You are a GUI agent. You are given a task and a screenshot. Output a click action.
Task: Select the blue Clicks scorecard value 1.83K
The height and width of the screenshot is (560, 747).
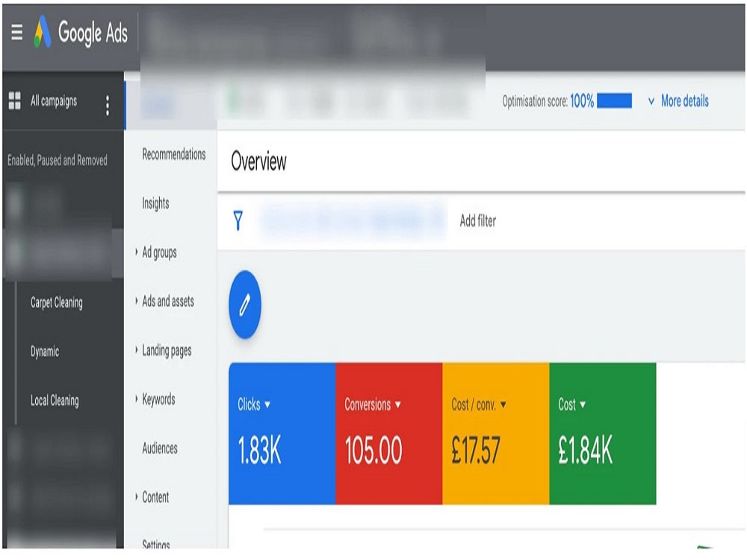click(x=260, y=450)
